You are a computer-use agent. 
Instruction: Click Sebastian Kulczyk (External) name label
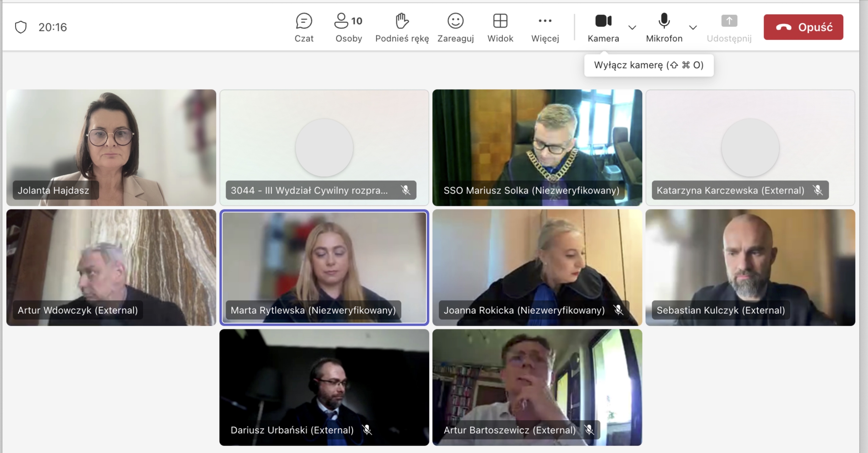coord(721,310)
